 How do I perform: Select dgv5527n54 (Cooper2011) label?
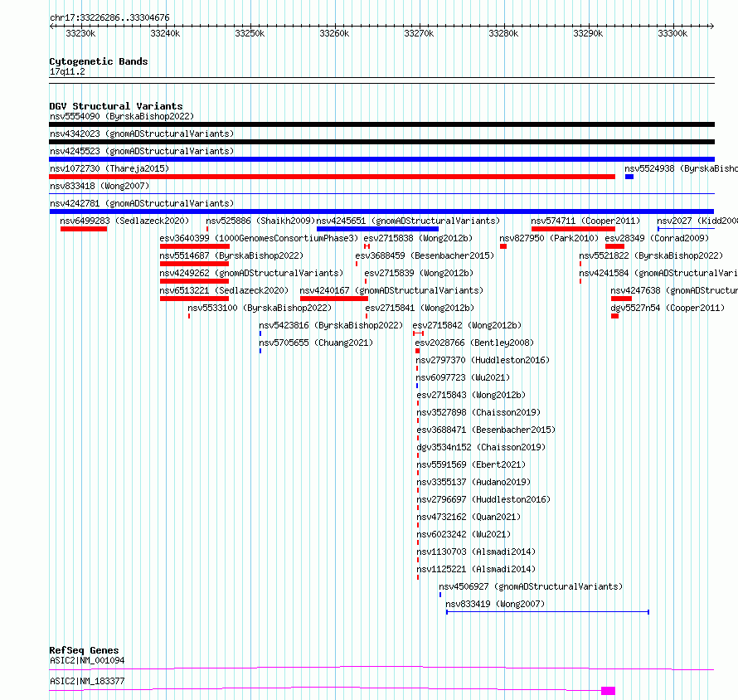(668, 308)
